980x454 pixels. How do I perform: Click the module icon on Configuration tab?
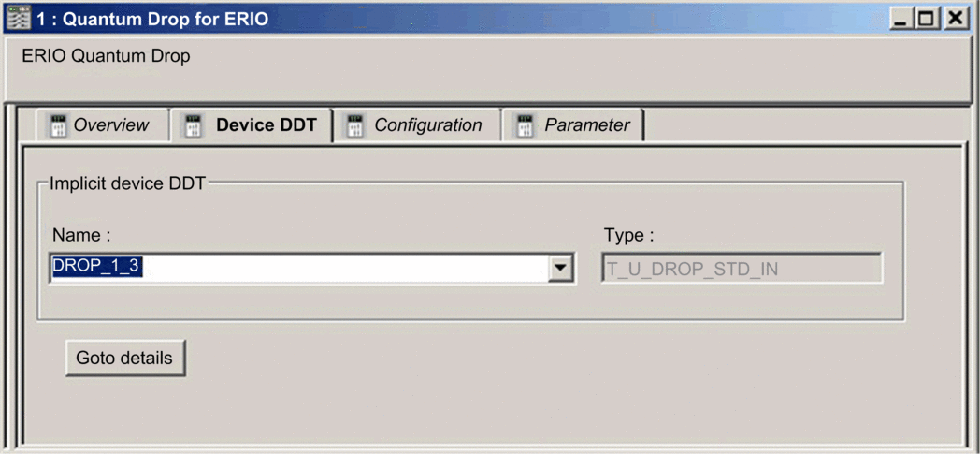pyautogui.click(x=355, y=125)
